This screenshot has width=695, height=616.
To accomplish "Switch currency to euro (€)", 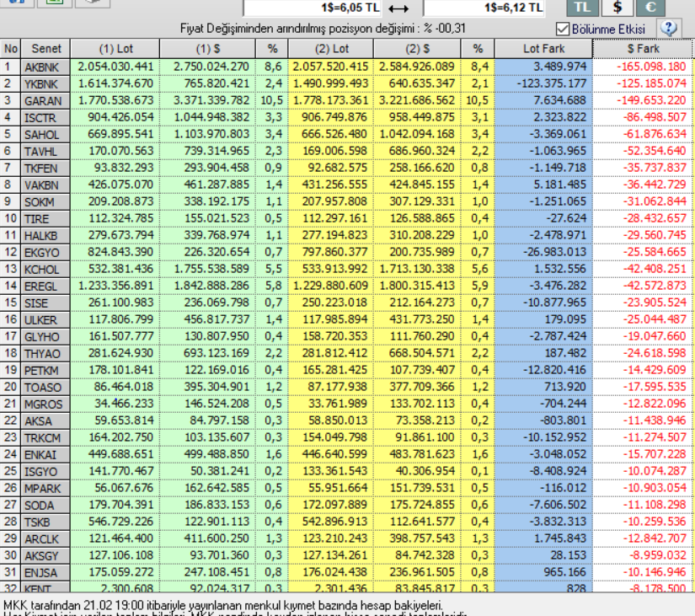I will pos(650,7).
